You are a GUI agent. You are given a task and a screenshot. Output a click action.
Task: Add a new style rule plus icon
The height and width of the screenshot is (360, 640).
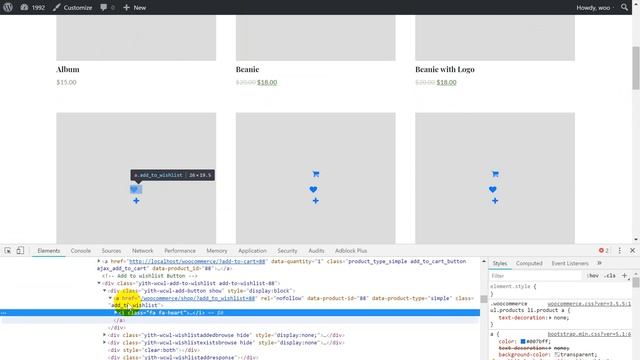pyautogui.click(x=624, y=276)
